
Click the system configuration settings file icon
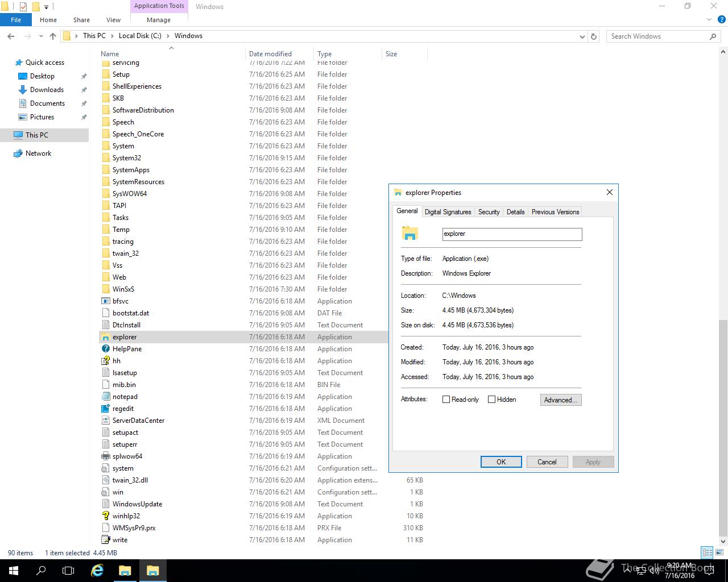click(x=105, y=468)
